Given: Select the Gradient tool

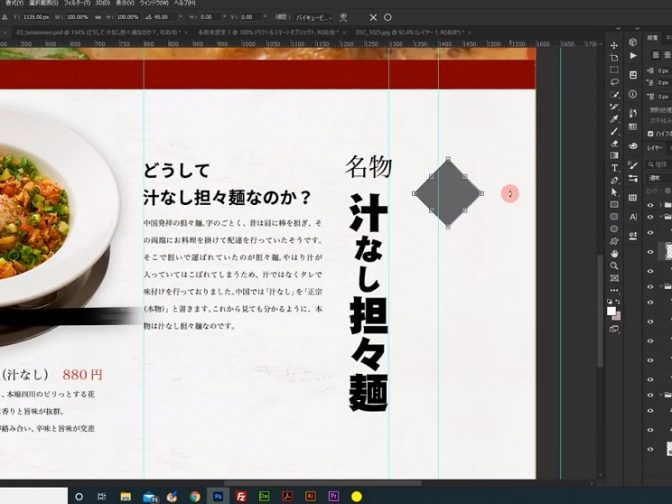Looking at the screenshot, I should 614,156.
